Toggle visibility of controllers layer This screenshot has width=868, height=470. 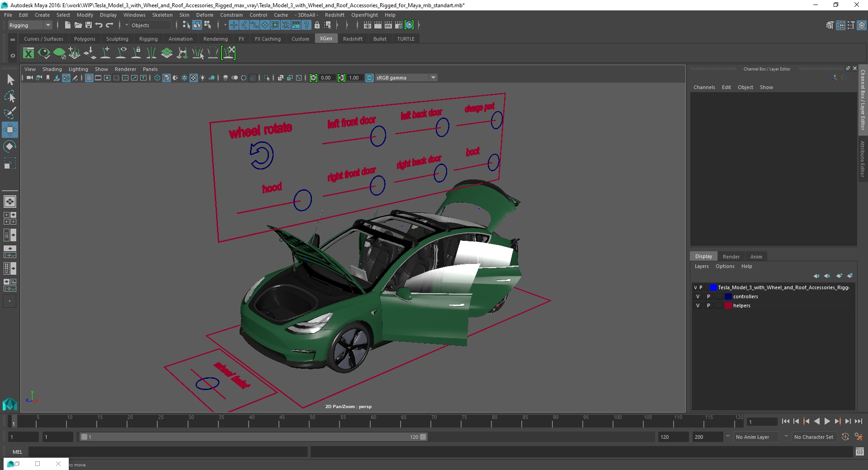click(698, 297)
